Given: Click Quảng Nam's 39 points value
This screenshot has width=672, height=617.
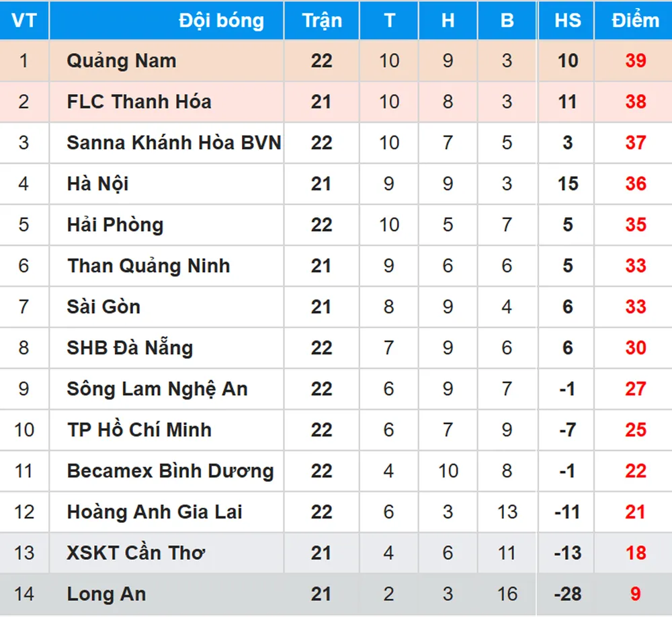Looking at the screenshot, I should 635,61.
